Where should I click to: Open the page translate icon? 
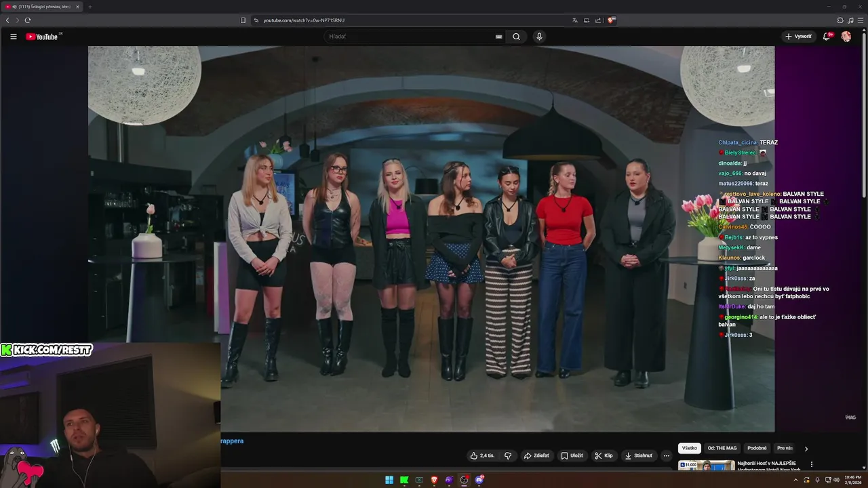pos(575,20)
